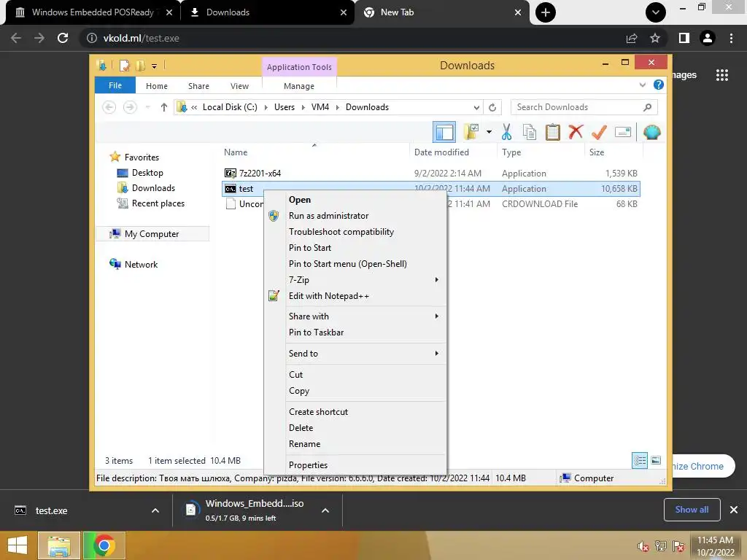The height and width of the screenshot is (560, 747).
Task: Bookmark this page with star icon
Action: click(x=655, y=38)
